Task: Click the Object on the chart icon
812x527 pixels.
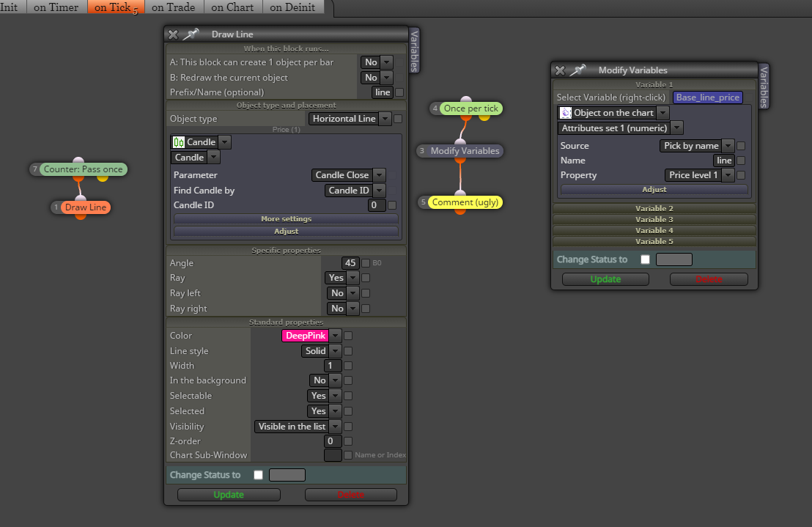Action: click(x=566, y=113)
